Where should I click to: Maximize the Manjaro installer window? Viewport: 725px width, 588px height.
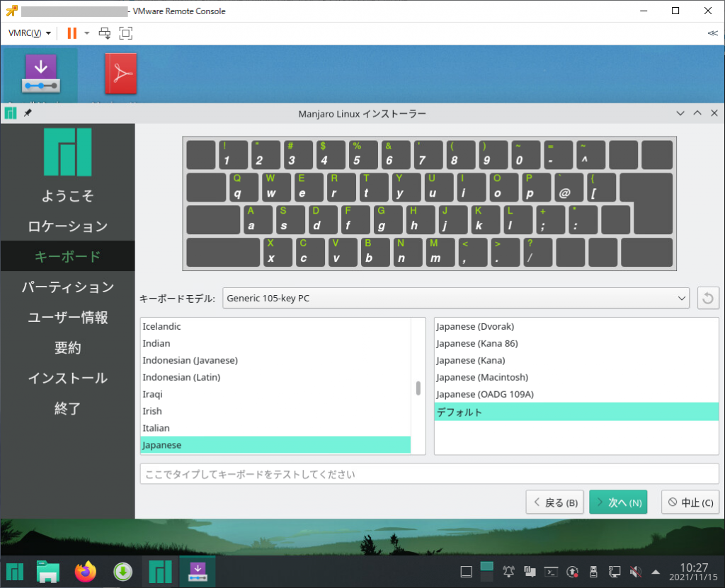click(697, 113)
